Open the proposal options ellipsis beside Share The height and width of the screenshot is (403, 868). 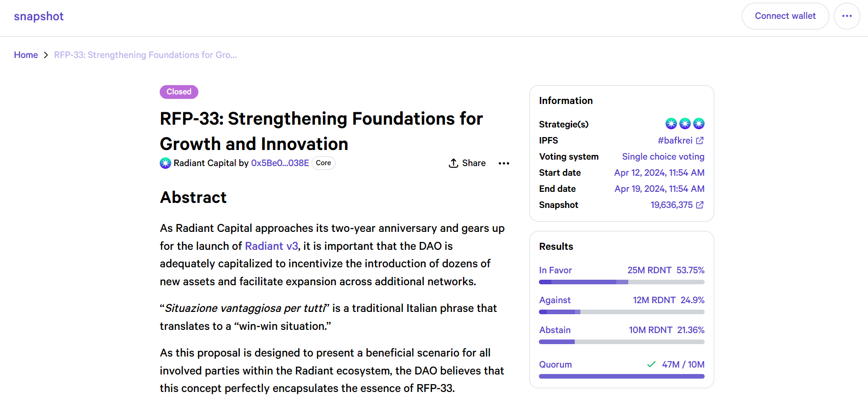coord(504,163)
